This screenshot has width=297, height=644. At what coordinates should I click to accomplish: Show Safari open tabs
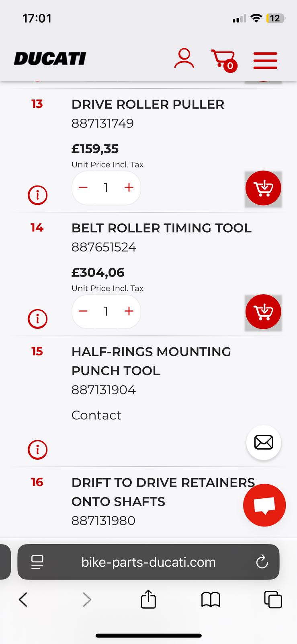click(x=273, y=599)
